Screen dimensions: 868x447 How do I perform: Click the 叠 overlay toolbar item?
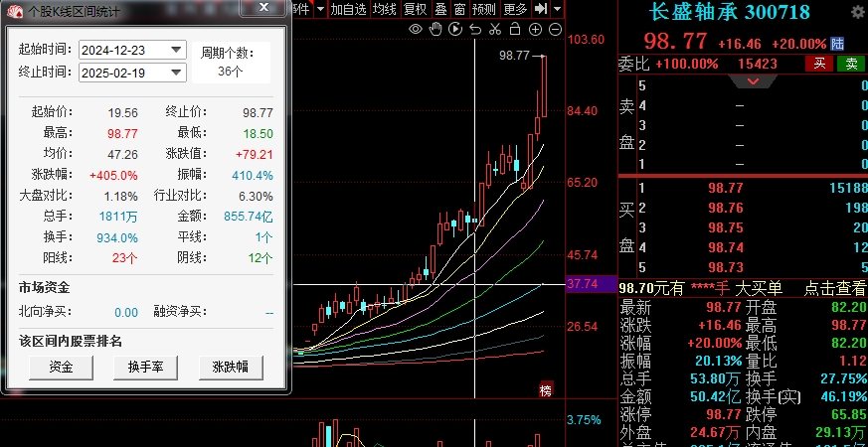point(440,9)
